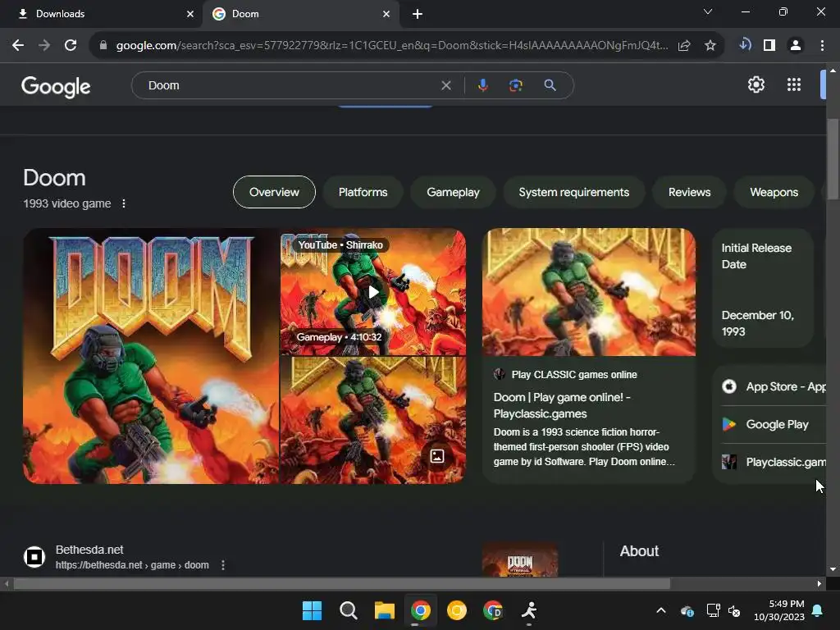840x630 pixels.
Task: Open the notification bell in system tray
Action: click(818, 610)
